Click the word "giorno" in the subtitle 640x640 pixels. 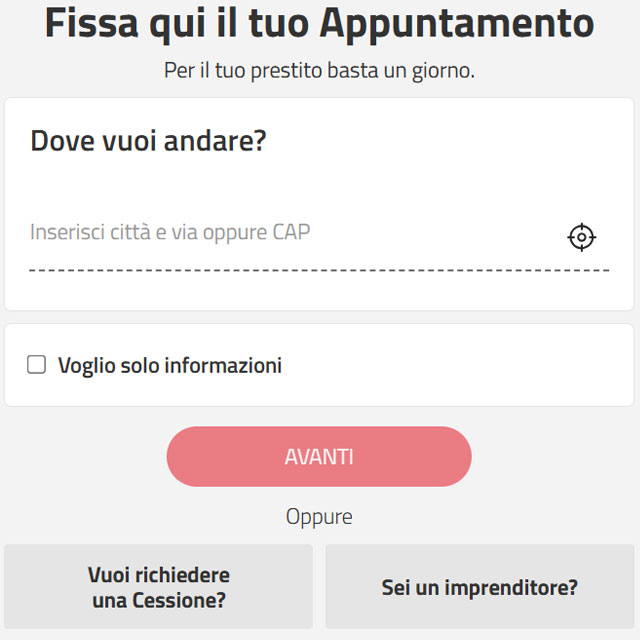point(440,72)
